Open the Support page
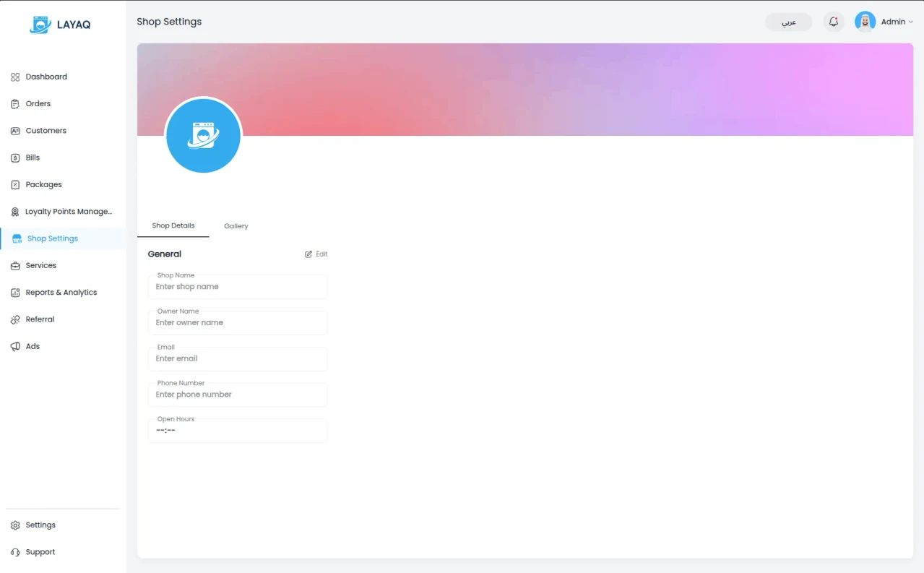Image resolution: width=924 pixels, height=573 pixels. pyautogui.click(x=63, y=552)
